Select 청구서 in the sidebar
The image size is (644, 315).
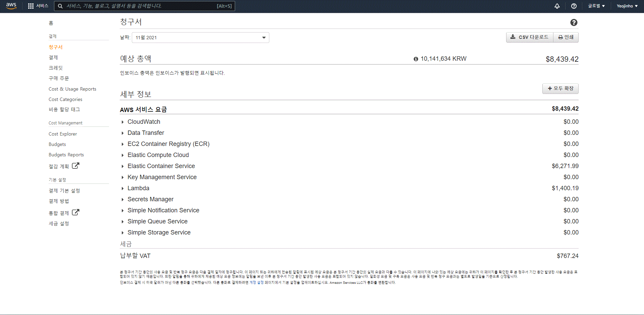[x=56, y=47]
